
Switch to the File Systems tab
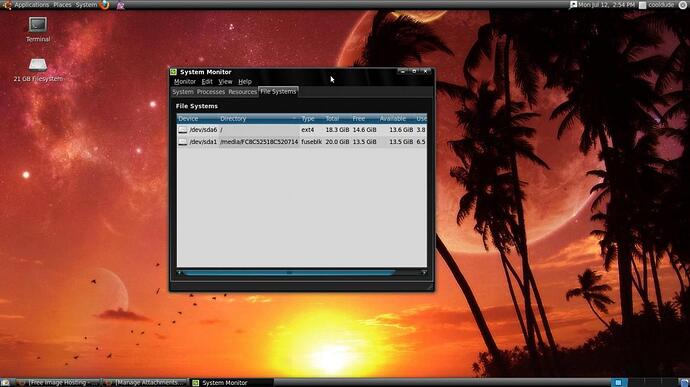click(278, 92)
